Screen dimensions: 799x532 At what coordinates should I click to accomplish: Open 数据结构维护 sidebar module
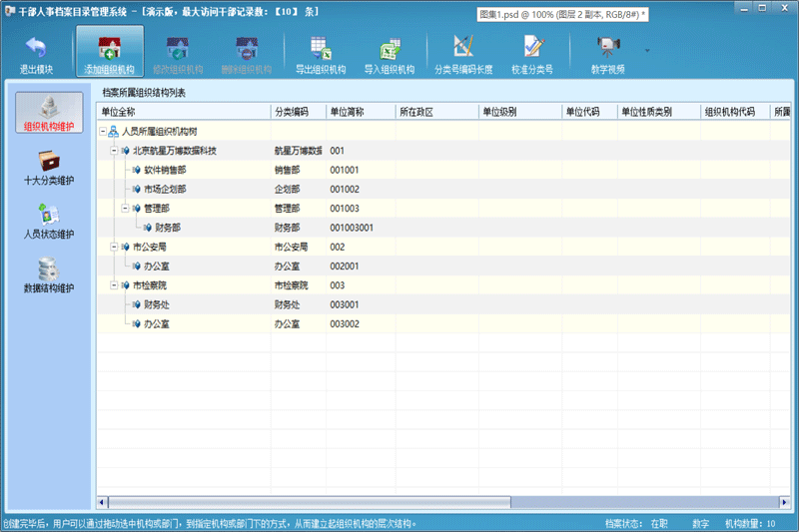(48, 275)
